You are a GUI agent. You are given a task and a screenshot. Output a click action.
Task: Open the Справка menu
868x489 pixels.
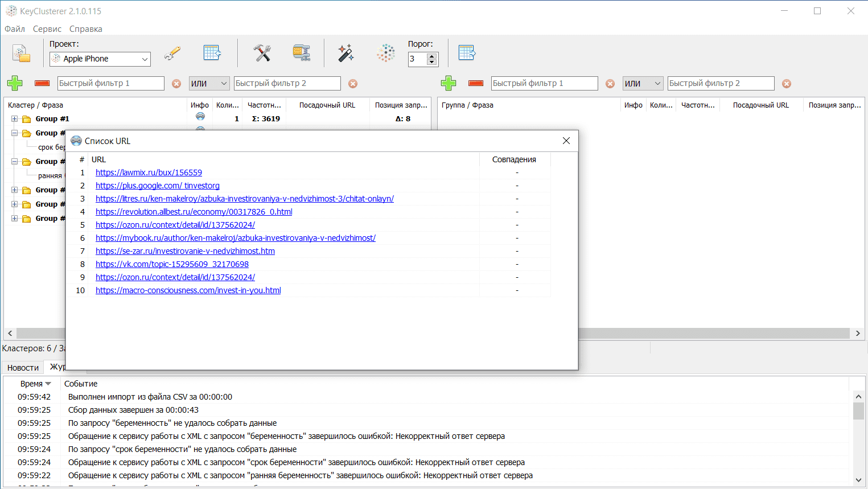click(x=86, y=29)
